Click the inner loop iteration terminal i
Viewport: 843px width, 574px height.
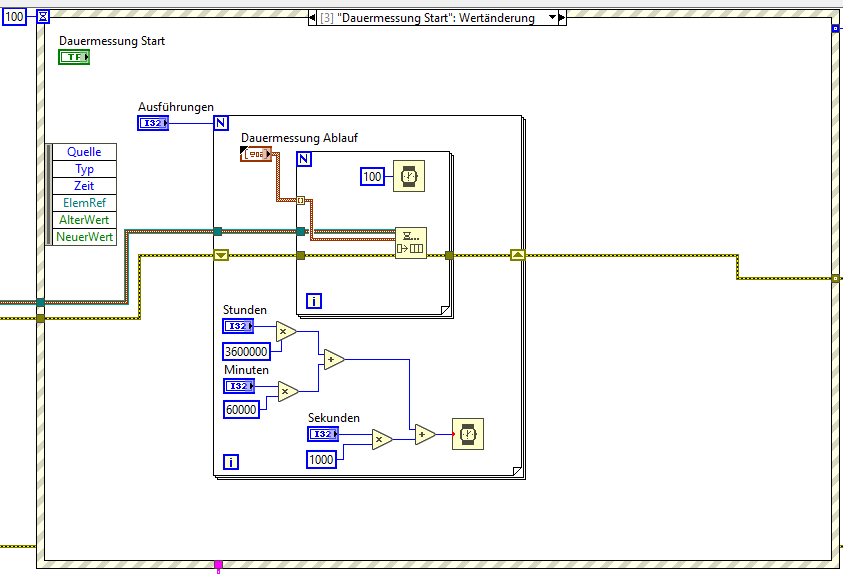coord(314,301)
